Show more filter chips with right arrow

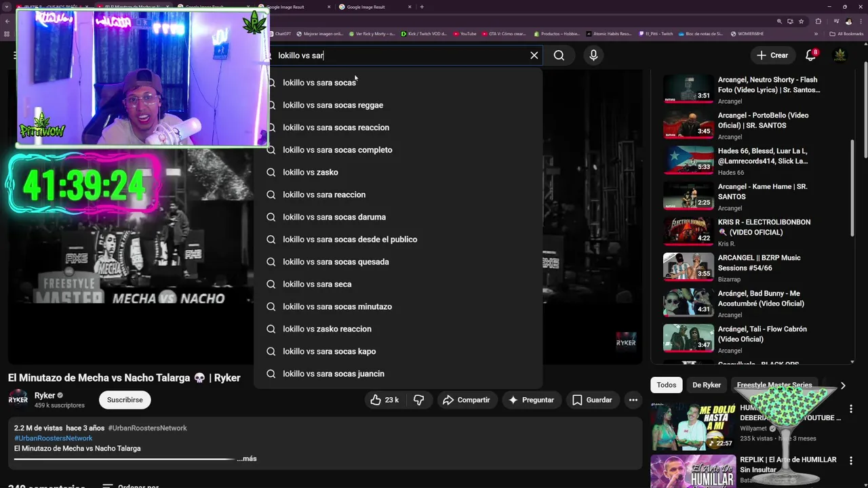point(843,385)
